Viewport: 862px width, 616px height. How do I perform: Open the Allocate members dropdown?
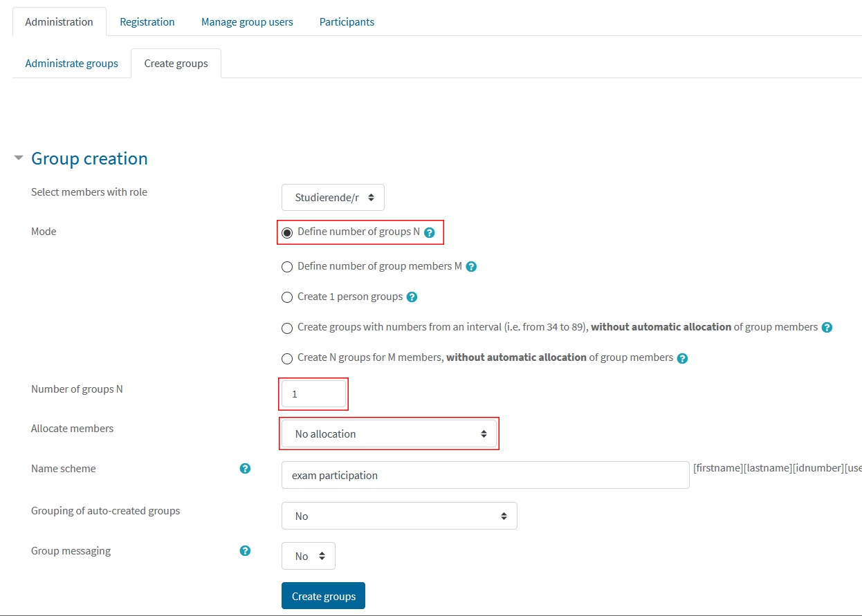(389, 433)
